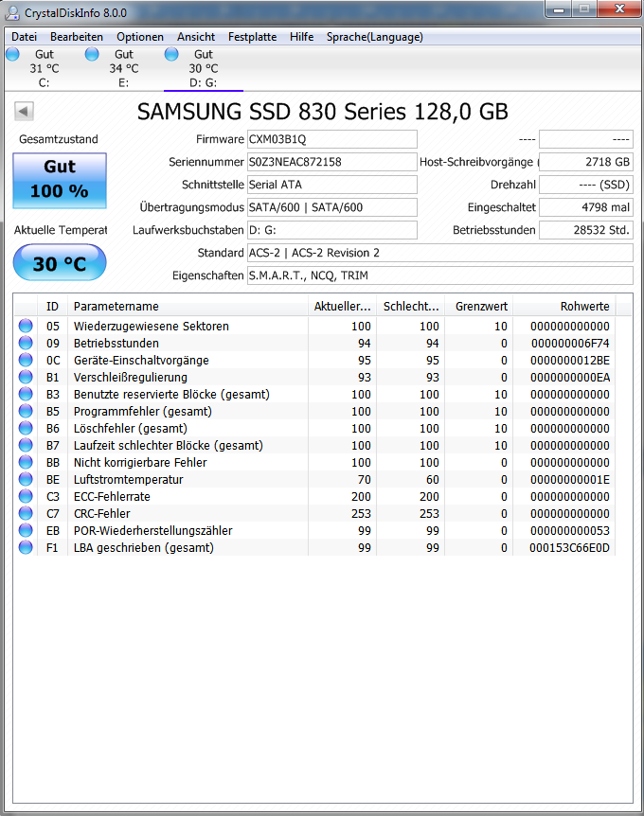Click the Eingeschaltet value 4798 mal

coord(586,207)
